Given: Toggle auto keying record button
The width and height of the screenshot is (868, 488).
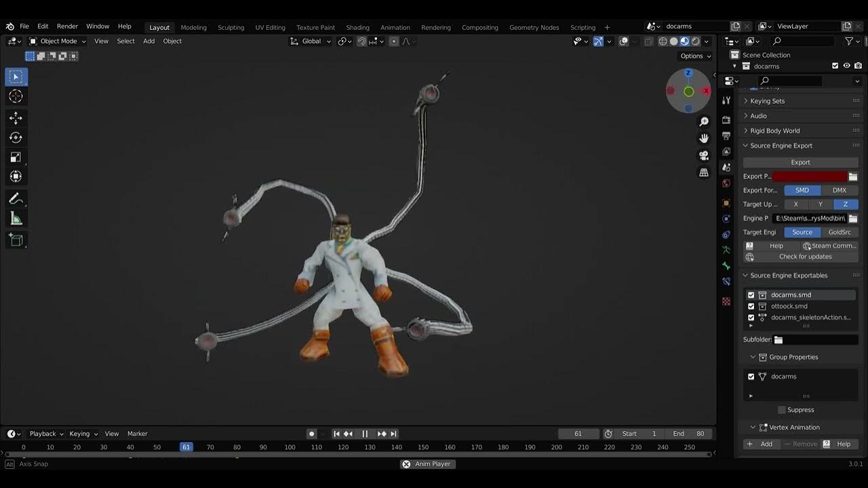Looking at the screenshot, I should (x=312, y=434).
